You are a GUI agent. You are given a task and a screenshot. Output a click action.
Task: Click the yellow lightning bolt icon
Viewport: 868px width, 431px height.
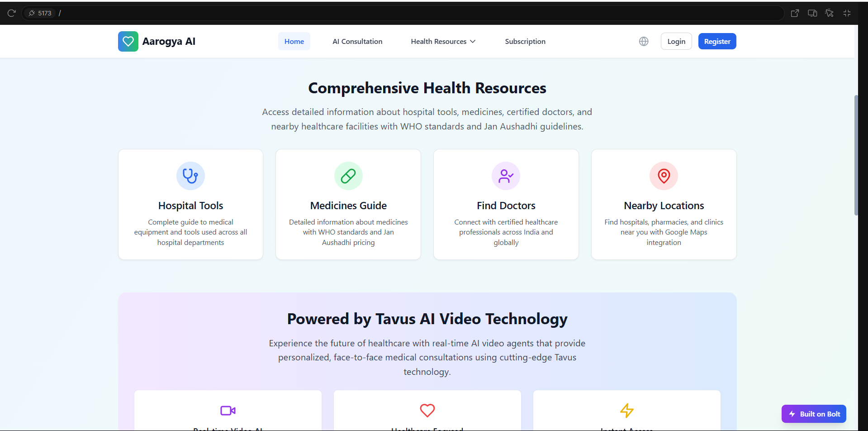point(627,411)
